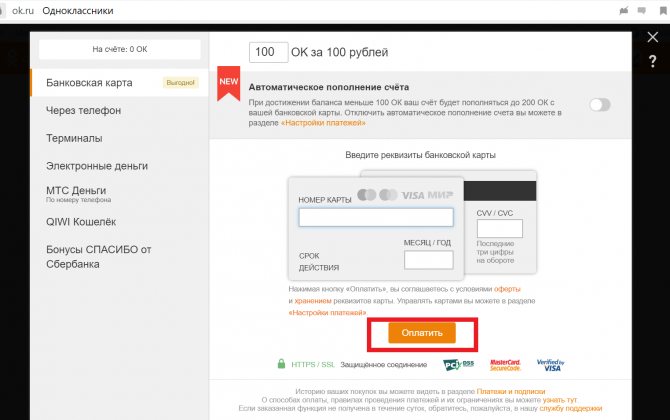The image size is (670, 420).
Task: Click the first Mastercard circles logo on the card
Action: click(x=367, y=195)
